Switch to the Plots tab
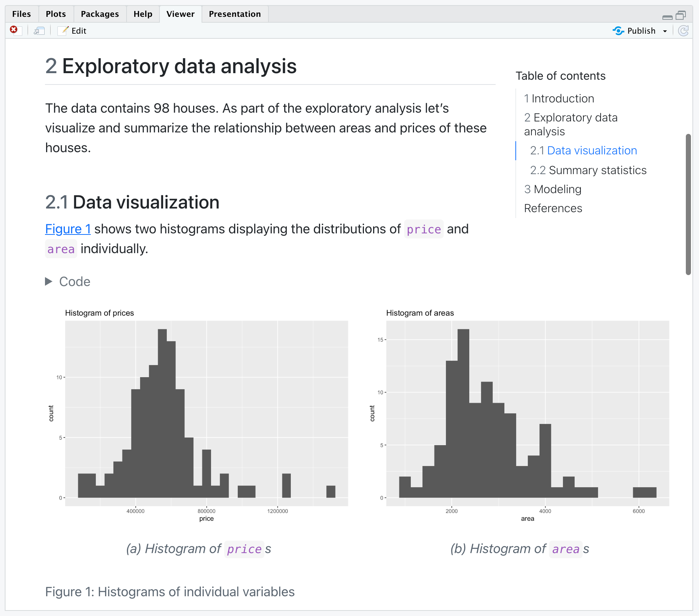The width and height of the screenshot is (699, 616). click(x=55, y=14)
